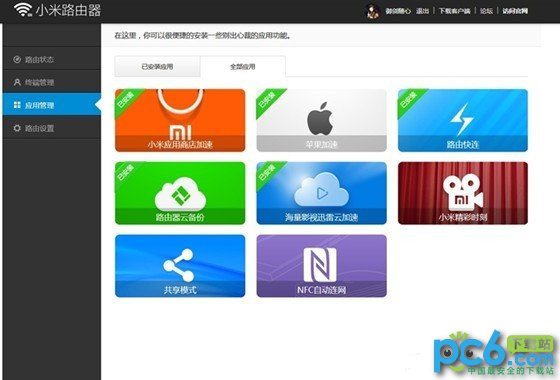
Task: Open 海量影视迅雷云加速 tile
Action: [x=321, y=193]
